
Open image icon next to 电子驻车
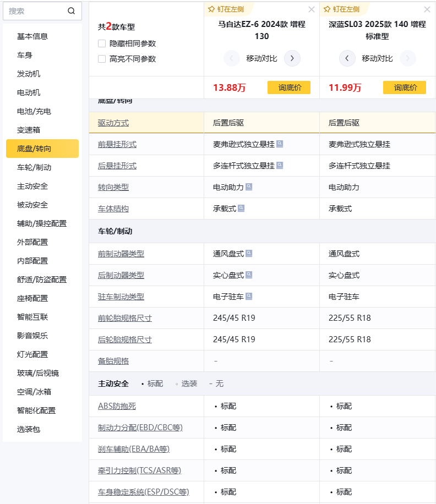(249, 296)
